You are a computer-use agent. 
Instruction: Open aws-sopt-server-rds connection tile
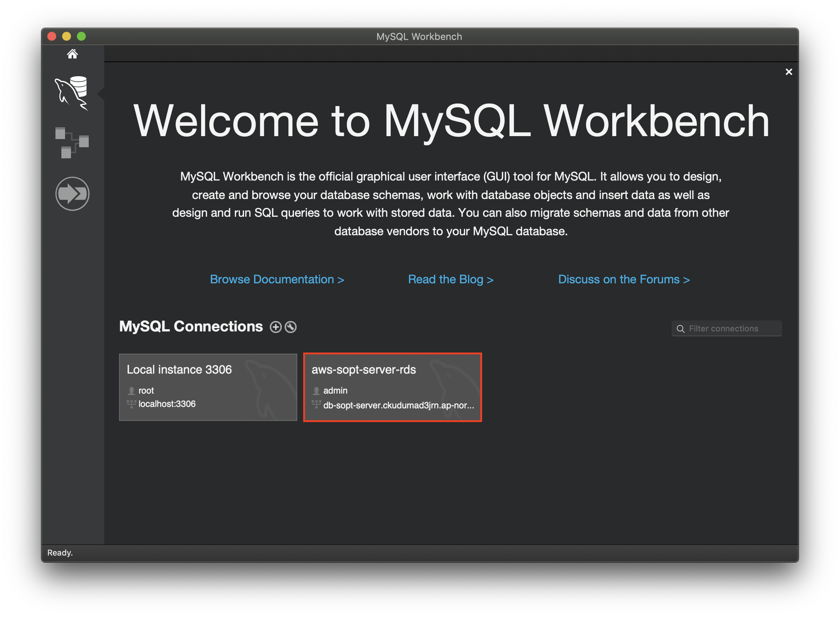(392, 387)
